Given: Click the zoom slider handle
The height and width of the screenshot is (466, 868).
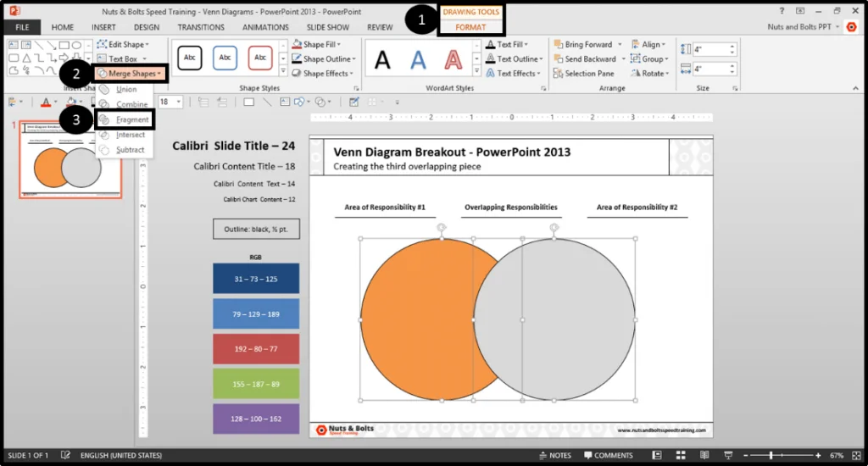Looking at the screenshot, I should point(771,455).
